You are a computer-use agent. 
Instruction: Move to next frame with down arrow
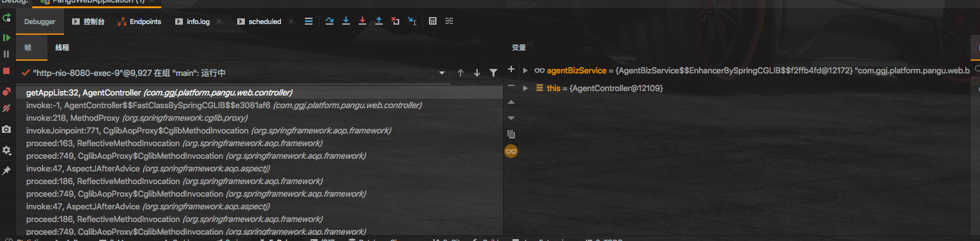tap(477, 73)
